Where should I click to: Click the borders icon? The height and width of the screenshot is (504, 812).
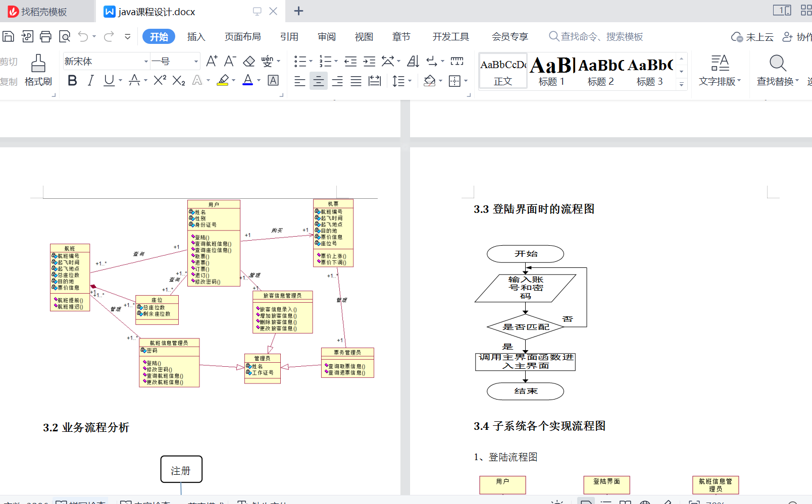[454, 81]
